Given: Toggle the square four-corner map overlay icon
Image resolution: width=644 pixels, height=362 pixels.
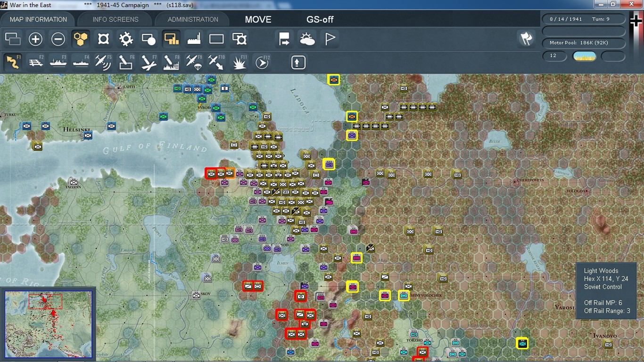Looking at the screenshot, I should pos(103,39).
